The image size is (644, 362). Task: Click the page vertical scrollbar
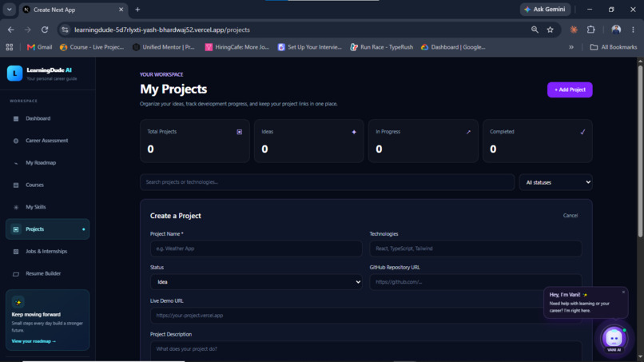[640, 151]
